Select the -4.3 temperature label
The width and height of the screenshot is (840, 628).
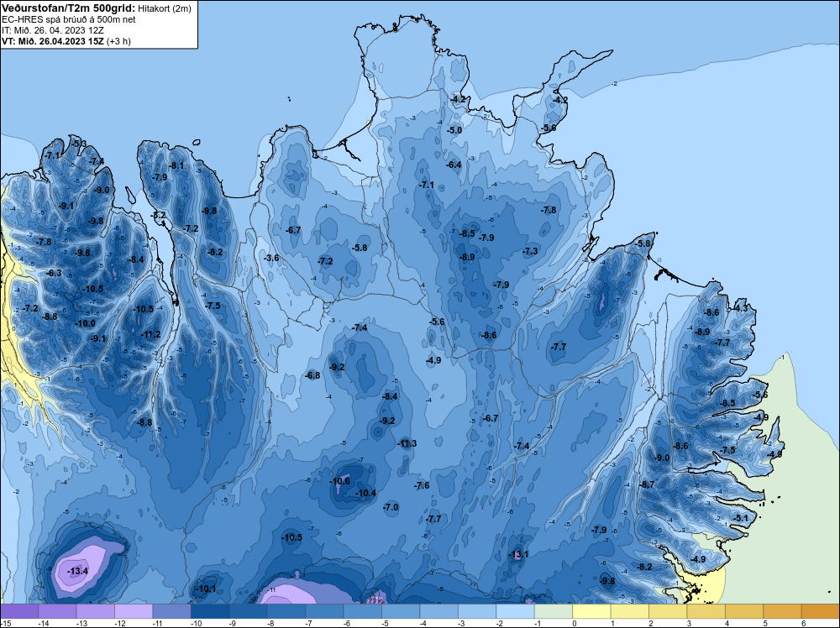(740, 308)
